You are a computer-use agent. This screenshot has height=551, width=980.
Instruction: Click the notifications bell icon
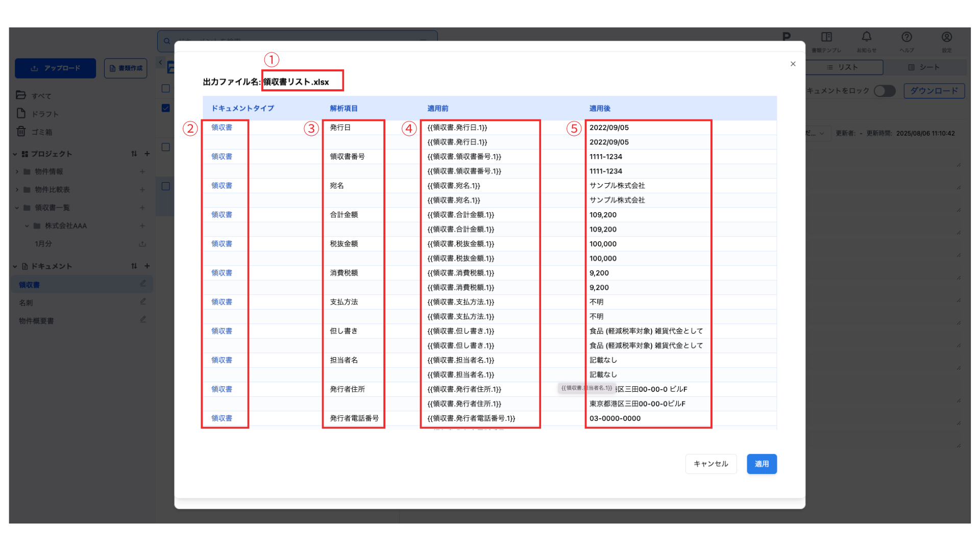point(867,37)
